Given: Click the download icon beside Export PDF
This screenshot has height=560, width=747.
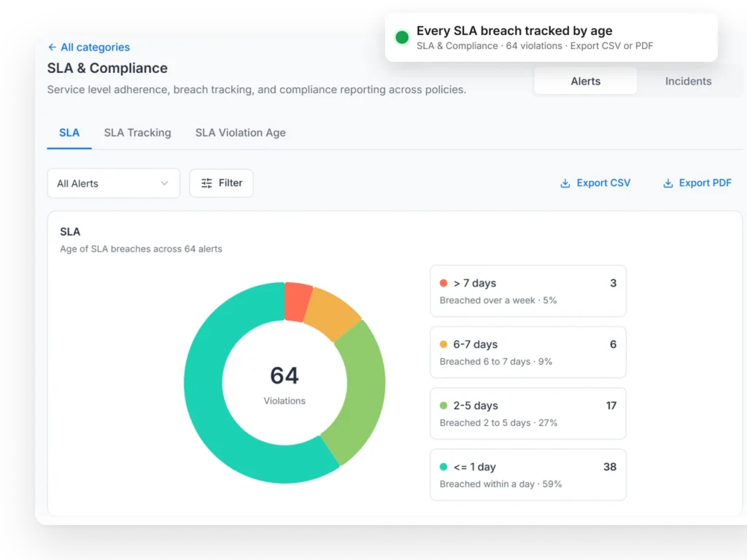Looking at the screenshot, I should 668,183.
